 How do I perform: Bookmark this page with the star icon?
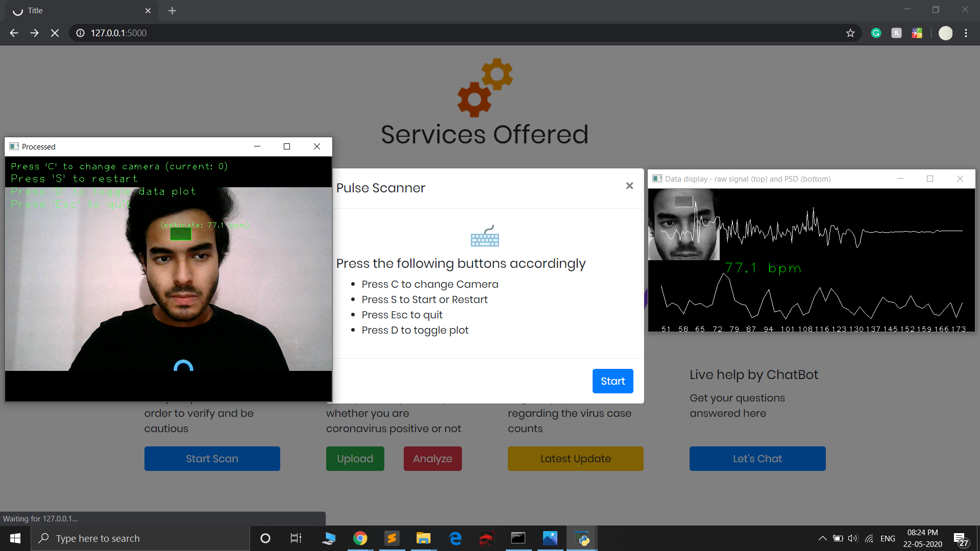click(850, 33)
